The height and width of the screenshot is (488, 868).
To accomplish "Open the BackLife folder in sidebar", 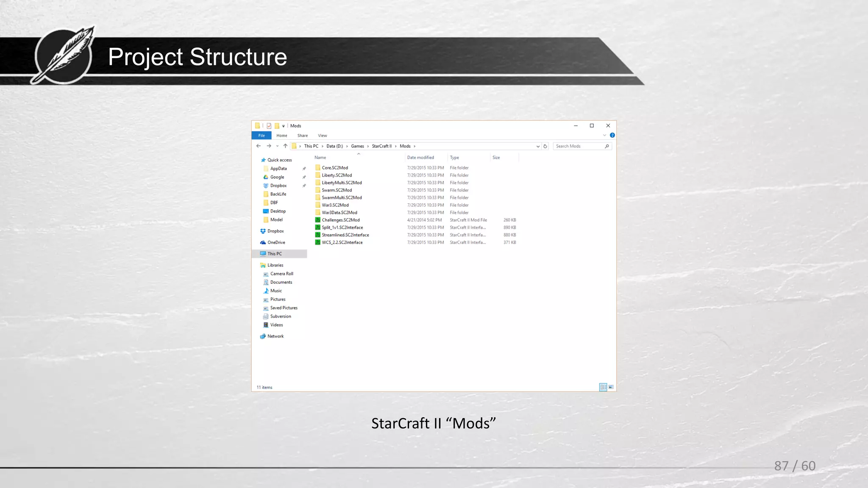I will tap(278, 194).
